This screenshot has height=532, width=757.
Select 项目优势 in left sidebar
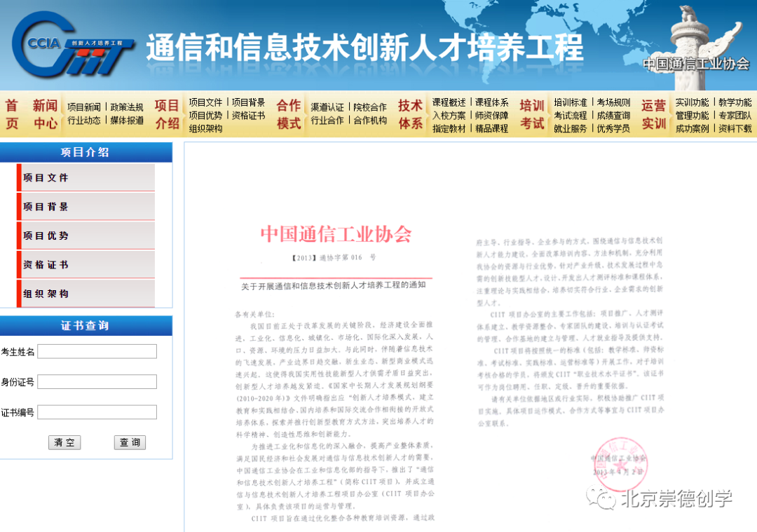click(86, 236)
